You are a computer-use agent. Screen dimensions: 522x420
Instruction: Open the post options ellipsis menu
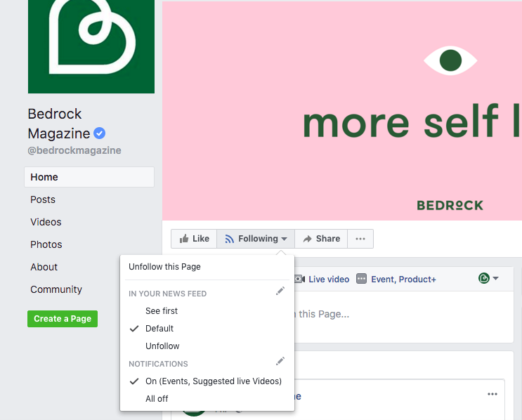tap(492, 394)
